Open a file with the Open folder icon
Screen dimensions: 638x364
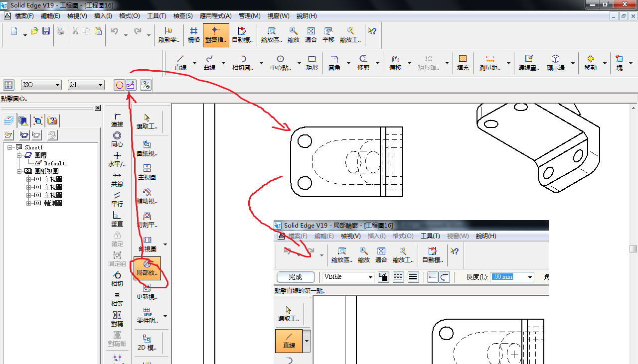pyautogui.click(x=35, y=31)
